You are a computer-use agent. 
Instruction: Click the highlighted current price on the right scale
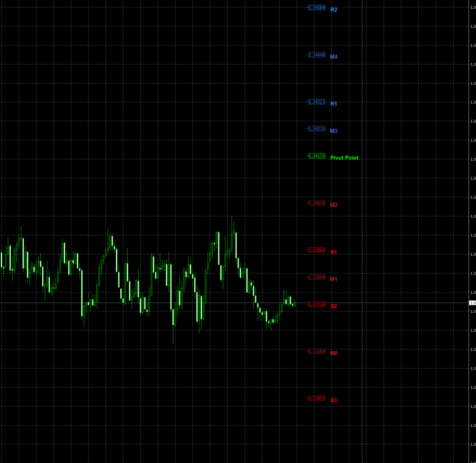tap(472, 302)
